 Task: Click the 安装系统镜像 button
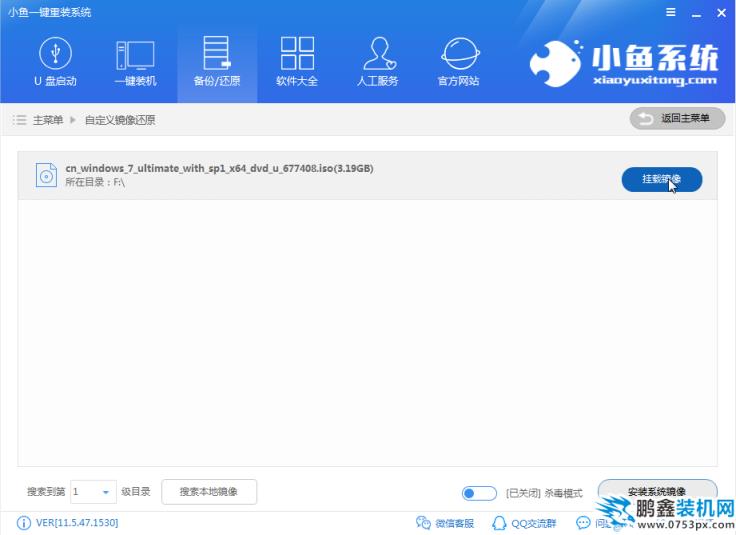click(x=657, y=491)
